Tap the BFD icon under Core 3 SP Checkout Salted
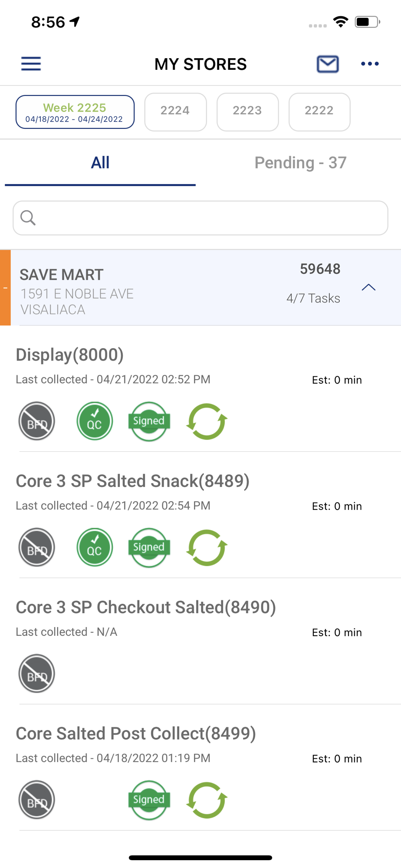 (x=37, y=674)
